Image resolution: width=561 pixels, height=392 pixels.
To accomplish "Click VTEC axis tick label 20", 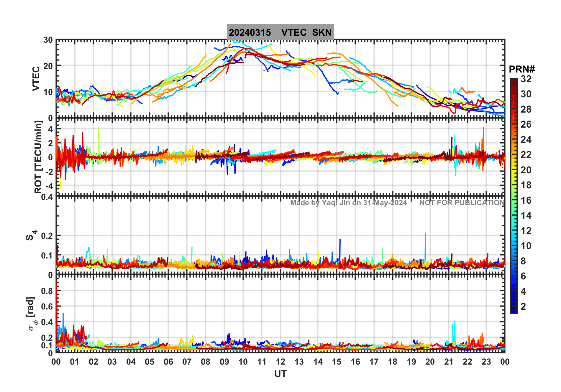I will [x=48, y=66].
